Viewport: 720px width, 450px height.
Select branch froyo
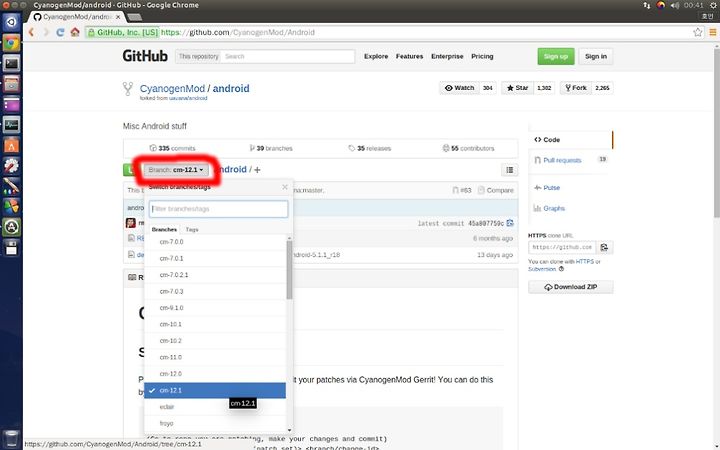215,423
